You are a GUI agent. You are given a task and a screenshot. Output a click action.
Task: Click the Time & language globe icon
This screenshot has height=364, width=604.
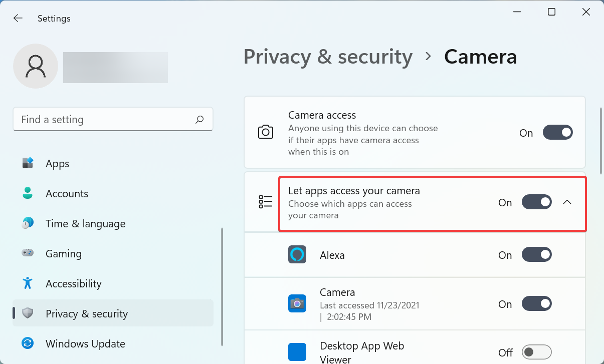click(28, 223)
